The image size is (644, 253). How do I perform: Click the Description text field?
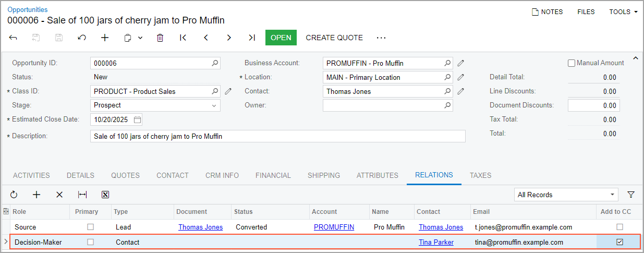pyautogui.click(x=277, y=136)
